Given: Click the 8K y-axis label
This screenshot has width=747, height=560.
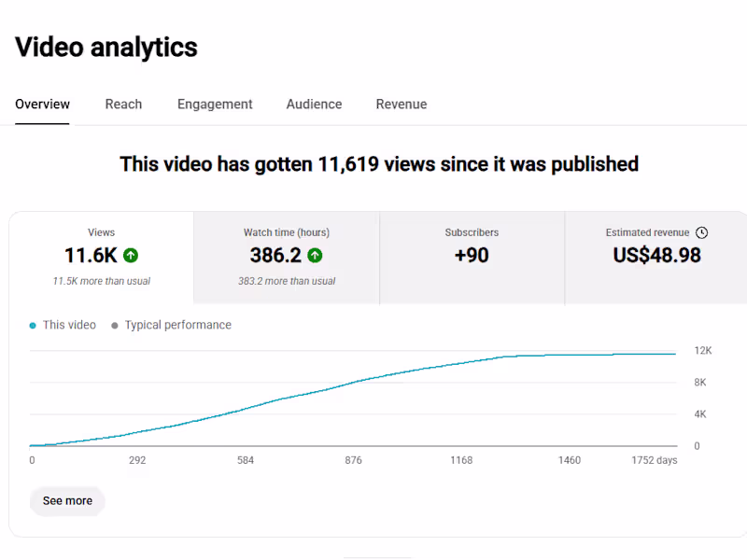Looking at the screenshot, I should tap(700, 383).
